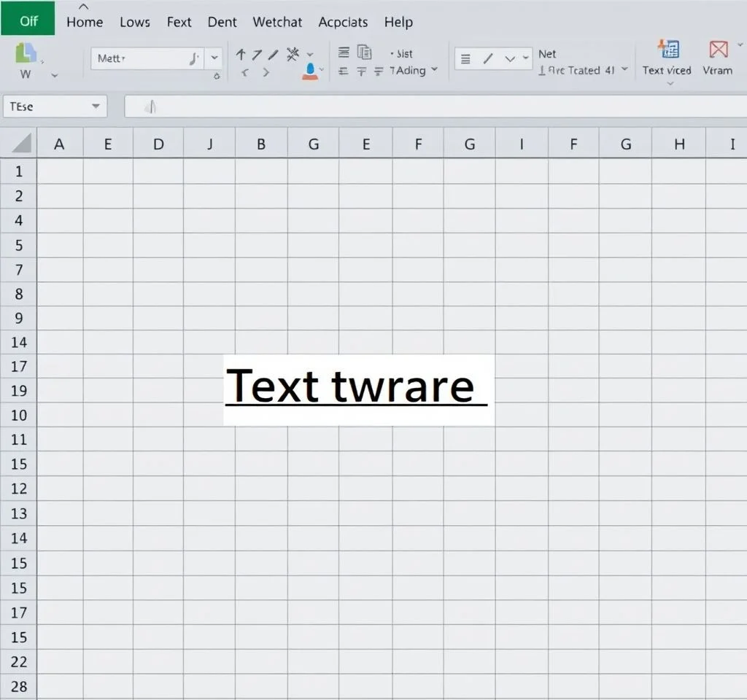Screen dimensions: 747x700
Task: Click the green and blue document icon
Action: 26,52
